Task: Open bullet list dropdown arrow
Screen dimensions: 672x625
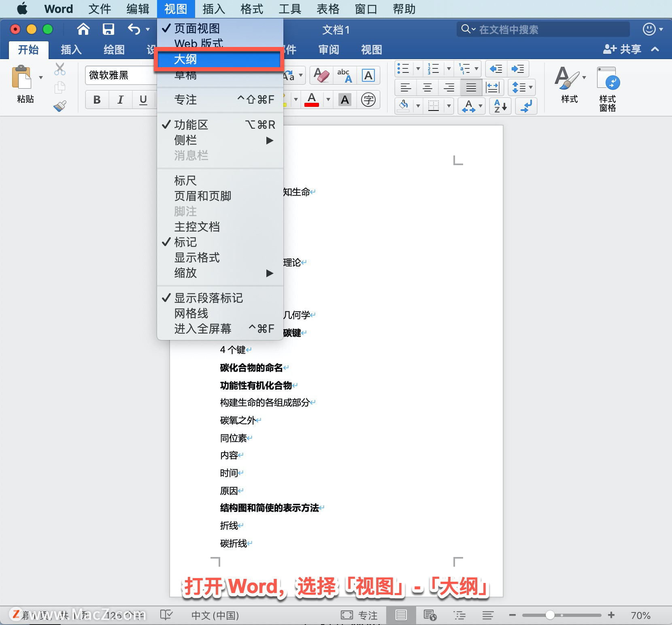Action: click(x=418, y=69)
